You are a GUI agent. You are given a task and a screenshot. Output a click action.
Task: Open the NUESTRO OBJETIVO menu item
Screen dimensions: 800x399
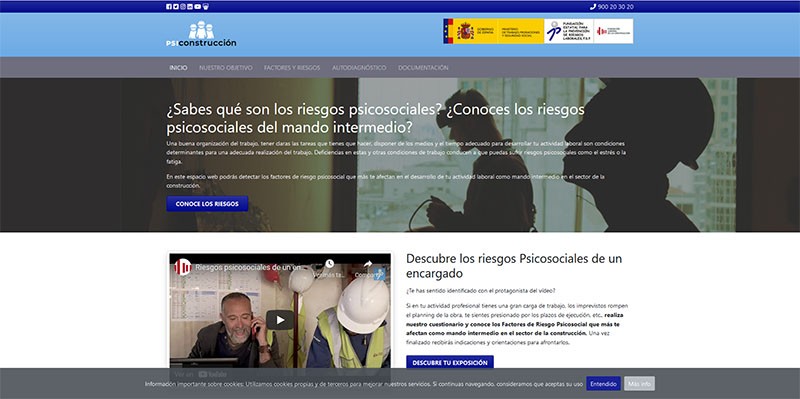click(226, 68)
